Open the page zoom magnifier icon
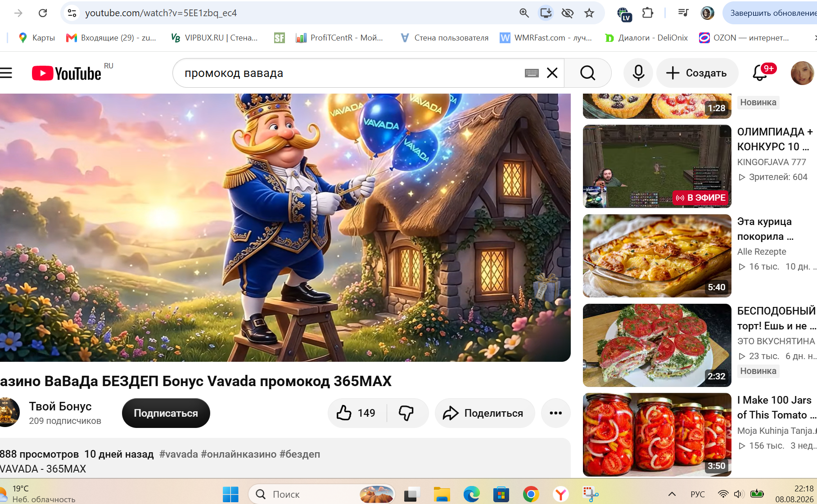 (x=524, y=13)
